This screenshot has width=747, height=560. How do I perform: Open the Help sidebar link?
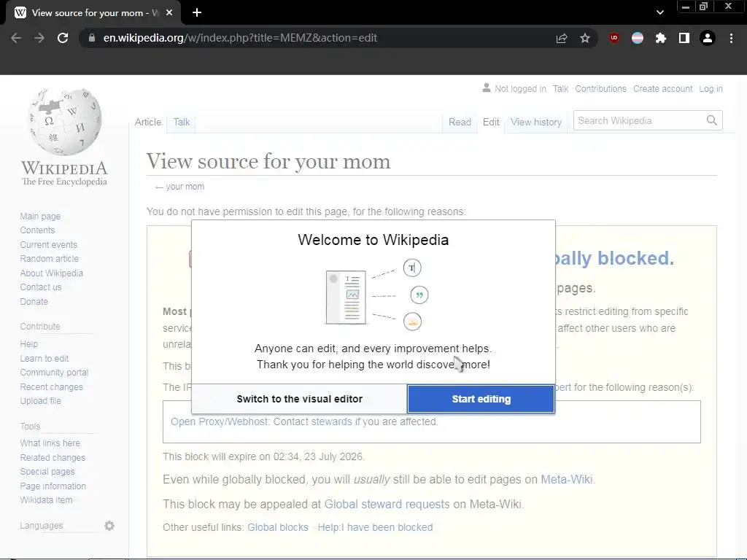pyautogui.click(x=28, y=344)
